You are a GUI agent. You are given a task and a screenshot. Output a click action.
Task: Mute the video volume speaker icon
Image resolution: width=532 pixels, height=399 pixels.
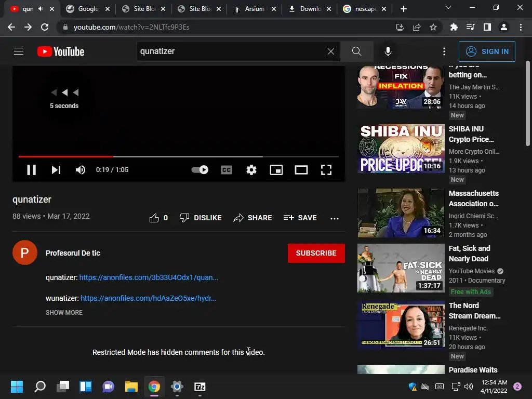[81, 170]
